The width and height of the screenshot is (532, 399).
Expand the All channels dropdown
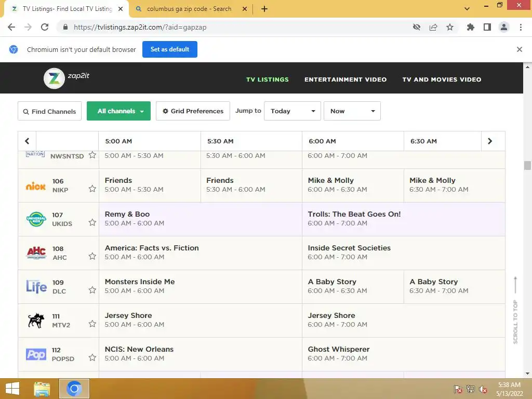point(119,111)
